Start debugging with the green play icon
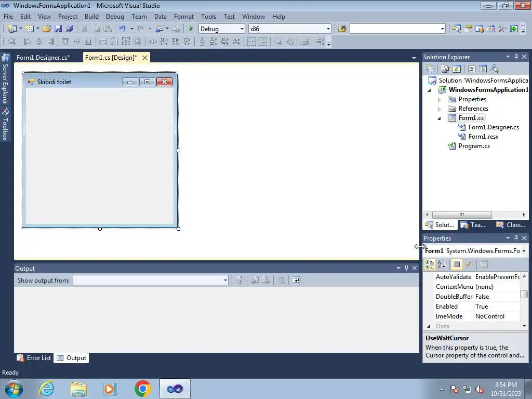Viewport: 532px width, 399px height. 191,29
